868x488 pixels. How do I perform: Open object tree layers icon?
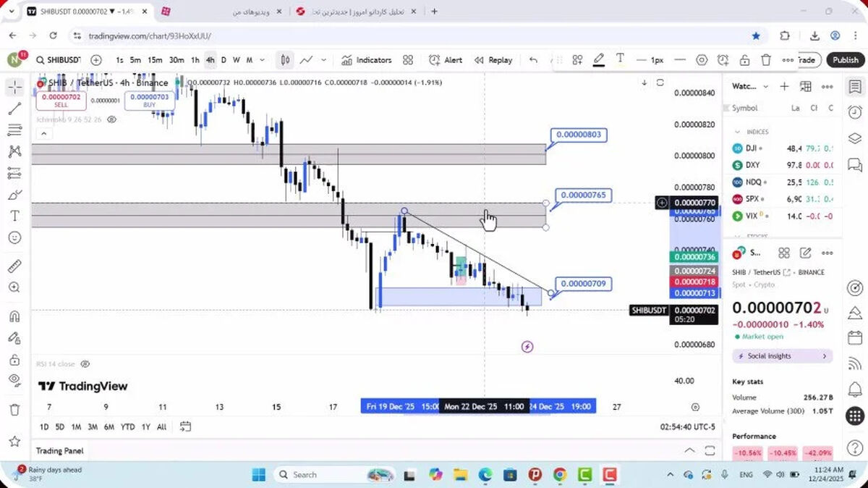855,138
